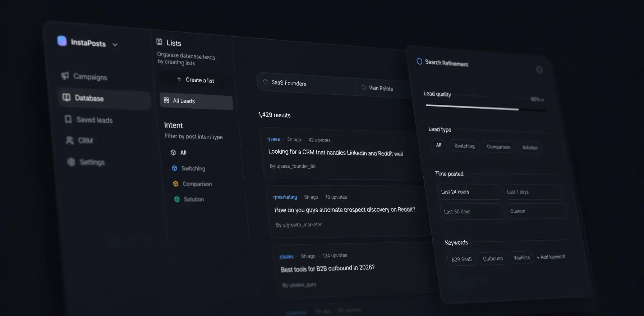Open the Campaigns section

[x=90, y=77]
